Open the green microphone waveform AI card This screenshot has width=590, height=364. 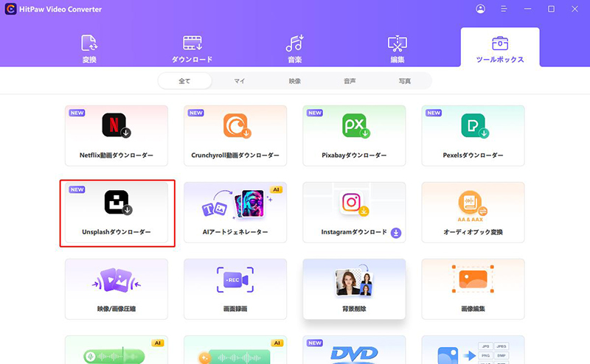click(x=117, y=350)
